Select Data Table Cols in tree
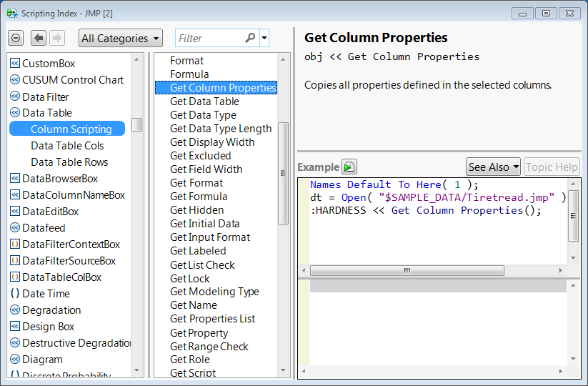Screen dimensions: 588x386 point(67,146)
